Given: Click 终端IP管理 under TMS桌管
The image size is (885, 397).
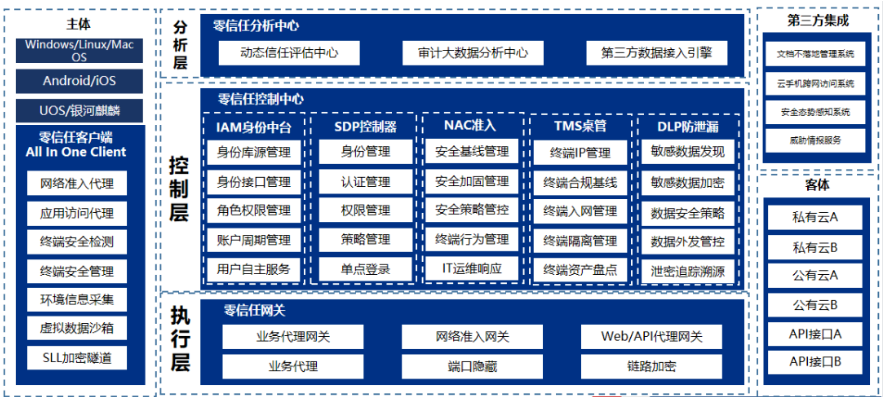Looking at the screenshot, I should 580,152.
